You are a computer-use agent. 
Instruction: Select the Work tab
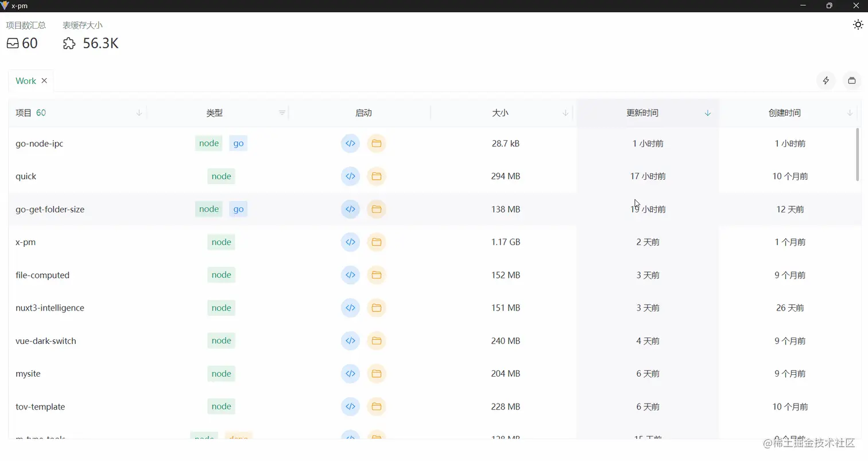point(26,81)
